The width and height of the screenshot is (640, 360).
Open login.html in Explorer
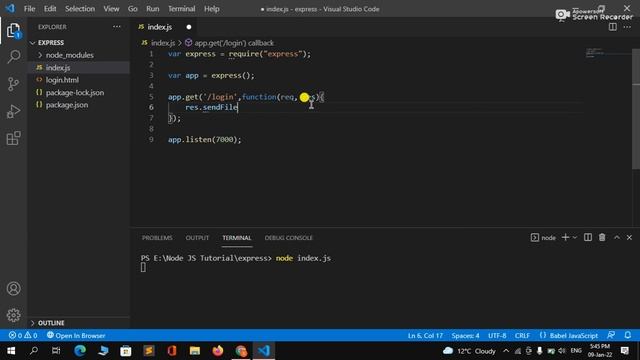coord(62,80)
